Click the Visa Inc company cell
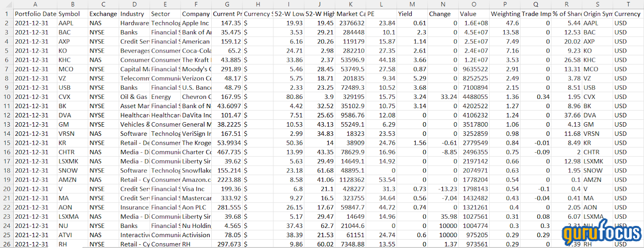 pos(196,189)
